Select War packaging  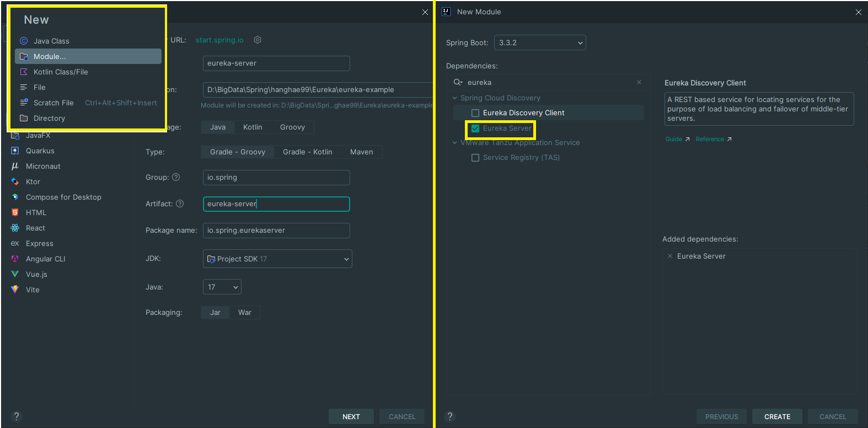245,313
